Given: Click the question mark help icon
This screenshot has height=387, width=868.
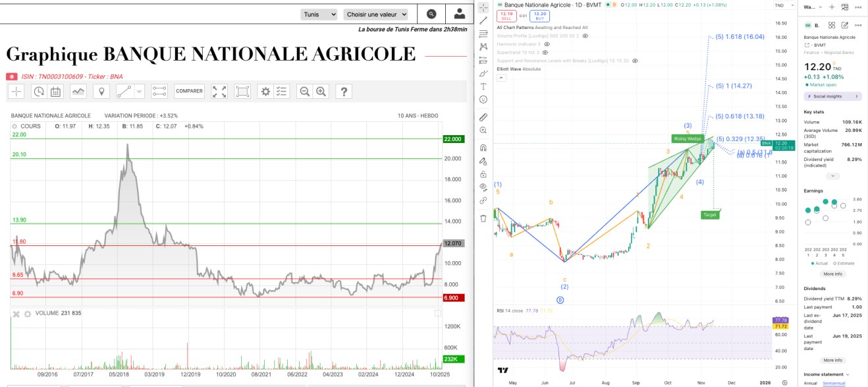Looking at the screenshot, I should point(344,92).
